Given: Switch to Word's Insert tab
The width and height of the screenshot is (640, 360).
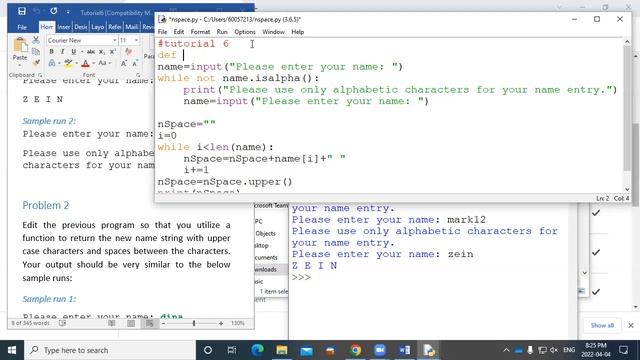Looking at the screenshot, I should (x=64, y=27).
